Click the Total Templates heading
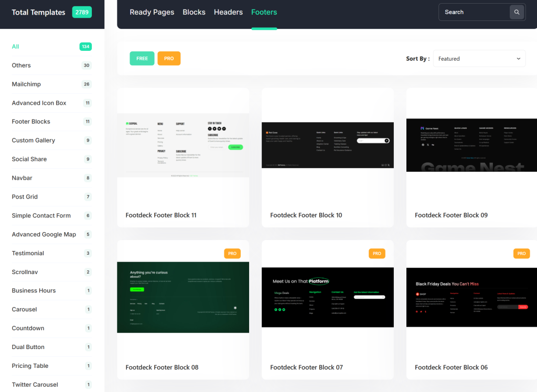Image resolution: width=537 pixels, height=392 pixels. click(38, 13)
